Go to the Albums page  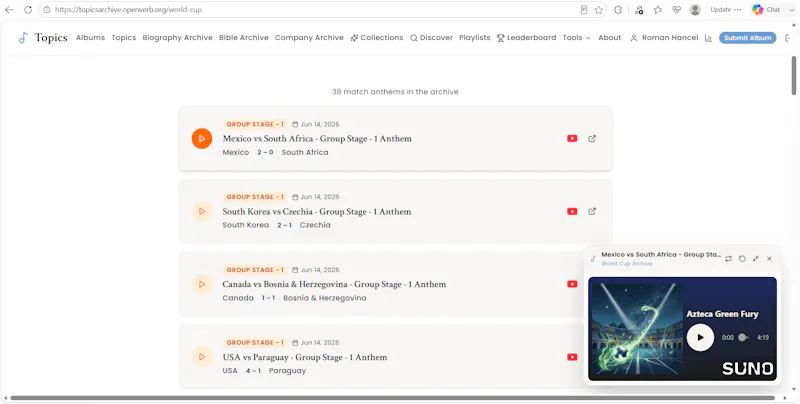[90, 38]
